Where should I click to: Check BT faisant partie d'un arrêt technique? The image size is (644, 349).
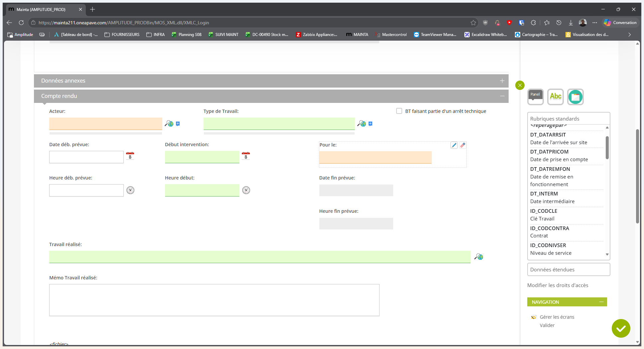[x=399, y=111]
